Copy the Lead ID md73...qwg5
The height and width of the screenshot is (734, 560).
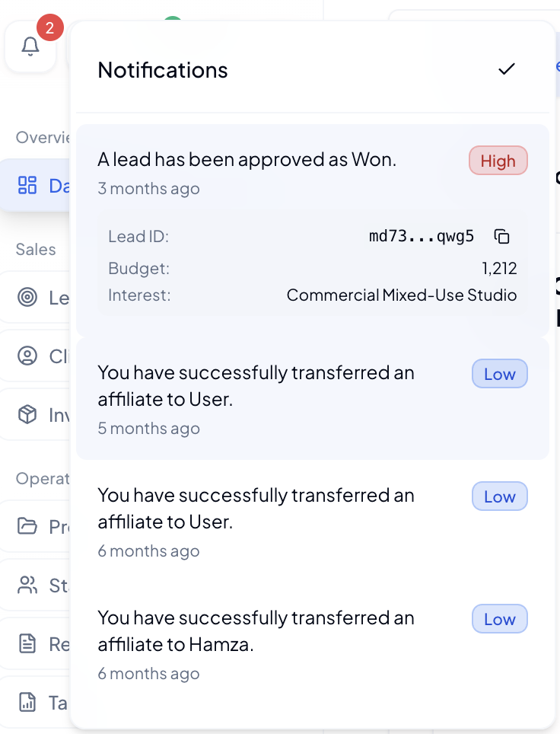pyautogui.click(x=501, y=236)
